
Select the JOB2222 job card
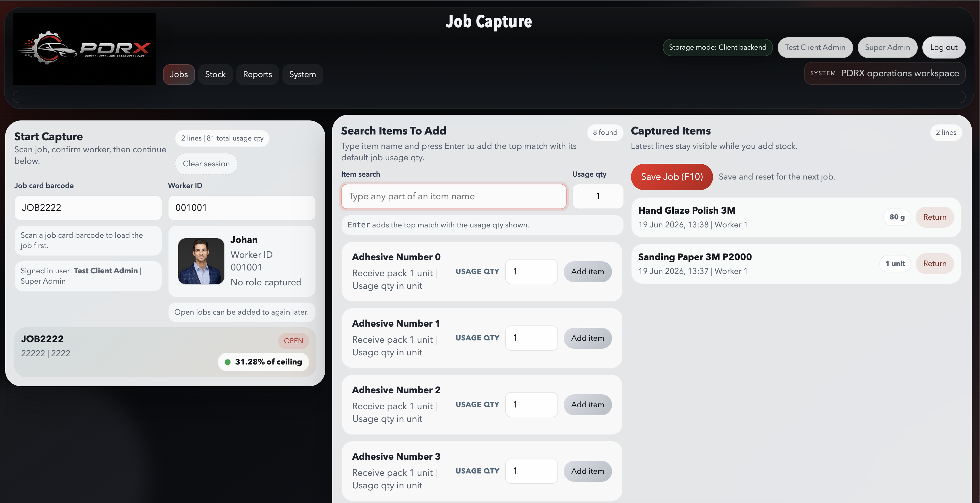click(165, 352)
